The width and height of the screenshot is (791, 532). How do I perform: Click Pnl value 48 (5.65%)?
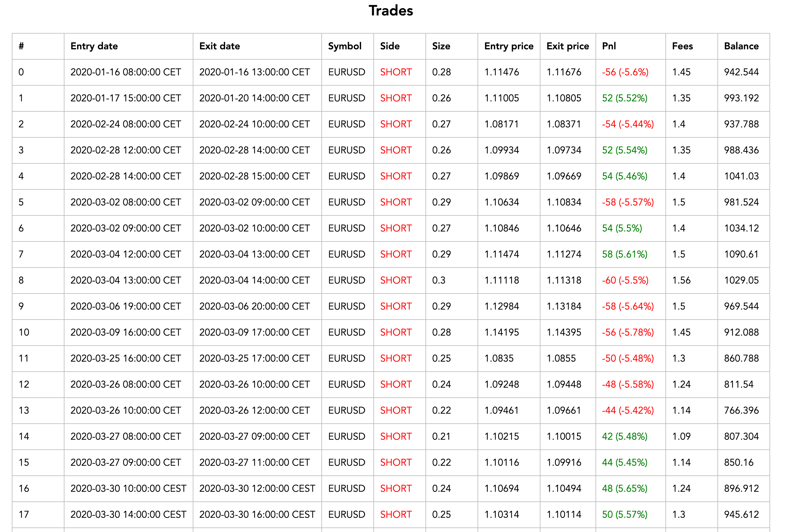pos(625,488)
